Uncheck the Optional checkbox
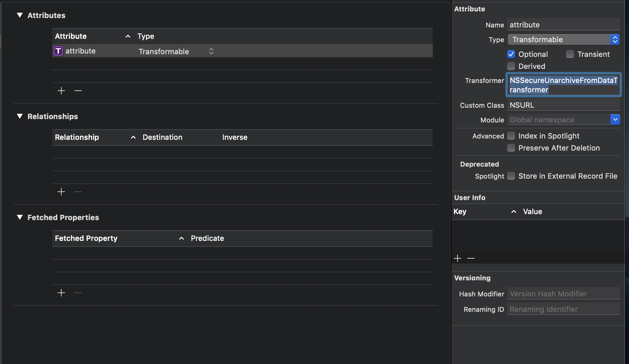Viewport: 629px width, 364px height. tap(511, 54)
